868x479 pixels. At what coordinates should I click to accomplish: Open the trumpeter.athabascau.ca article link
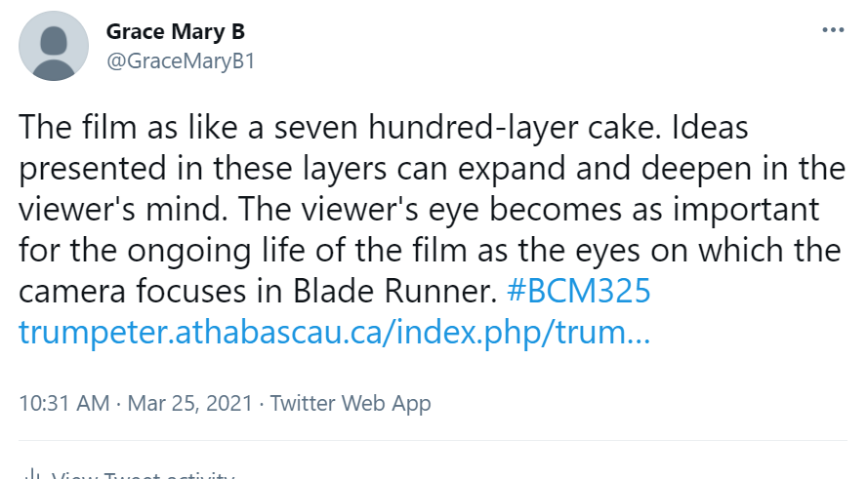point(334,334)
